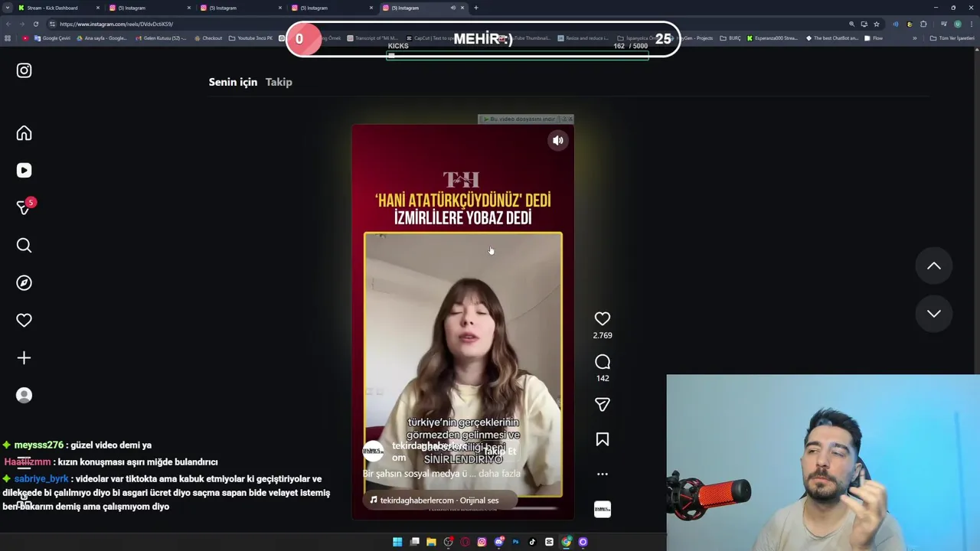980x551 pixels.
Task: Open the zoom magnifier in address bar
Action: click(x=851, y=24)
